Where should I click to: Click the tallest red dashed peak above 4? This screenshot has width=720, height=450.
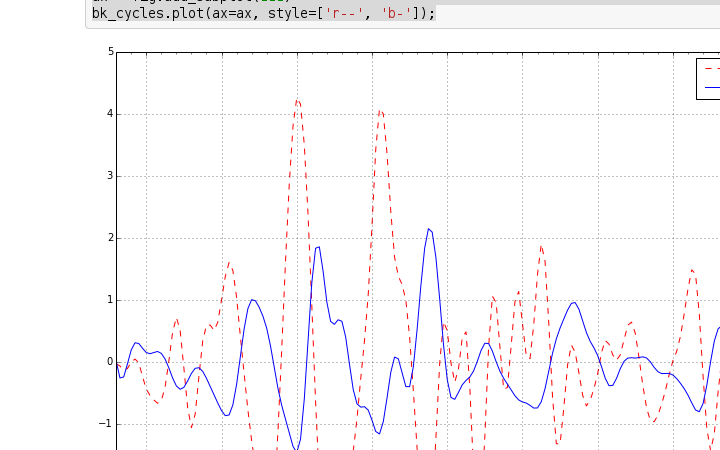[x=297, y=100]
